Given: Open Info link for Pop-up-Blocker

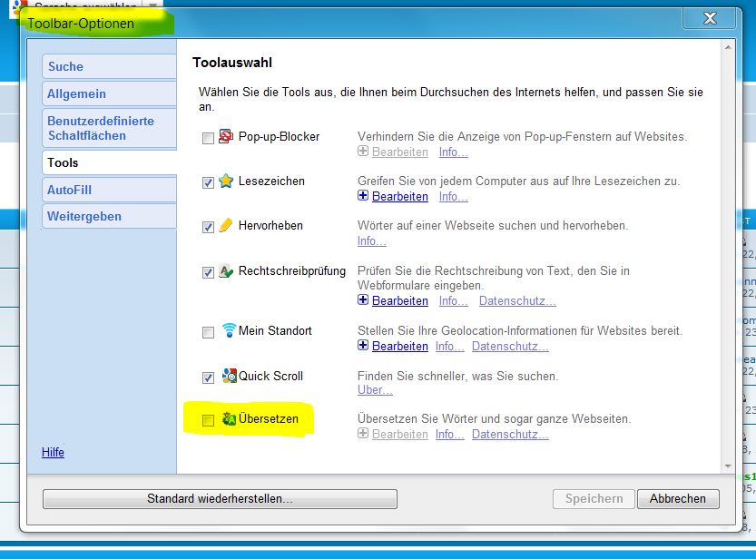Looking at the screenshot, I should [453, 152].
